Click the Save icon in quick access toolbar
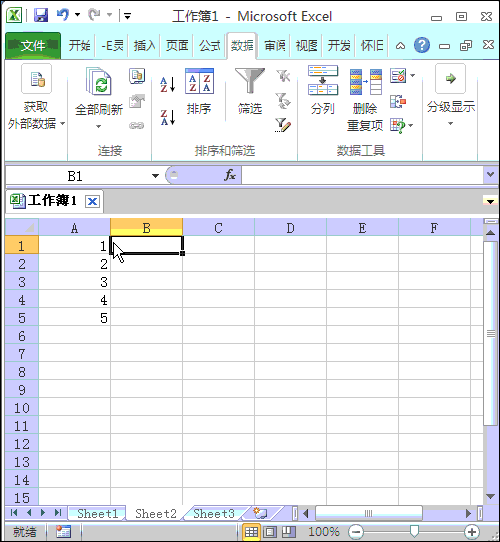This screenshot has height=542, width=500. pyautogui.click(x=41, y=16)
